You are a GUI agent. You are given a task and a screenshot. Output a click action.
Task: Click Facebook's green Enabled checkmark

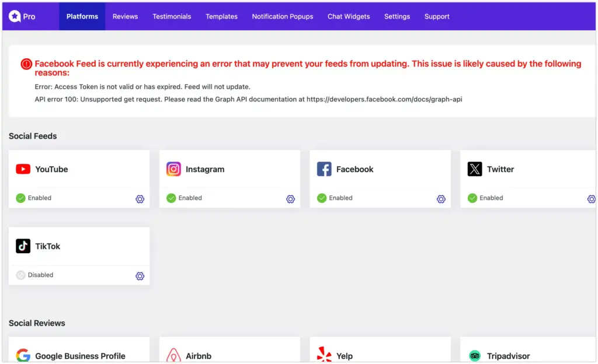(x=322, y=198)
